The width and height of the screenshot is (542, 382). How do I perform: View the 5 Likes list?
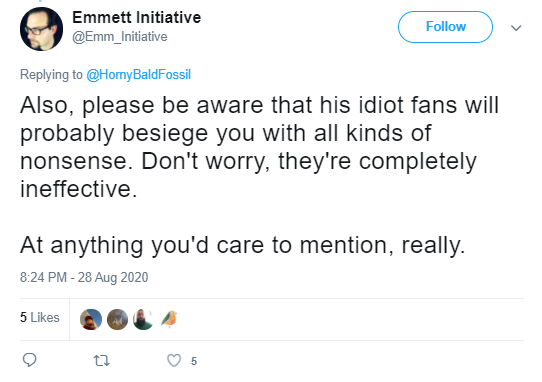click(40, 317)
